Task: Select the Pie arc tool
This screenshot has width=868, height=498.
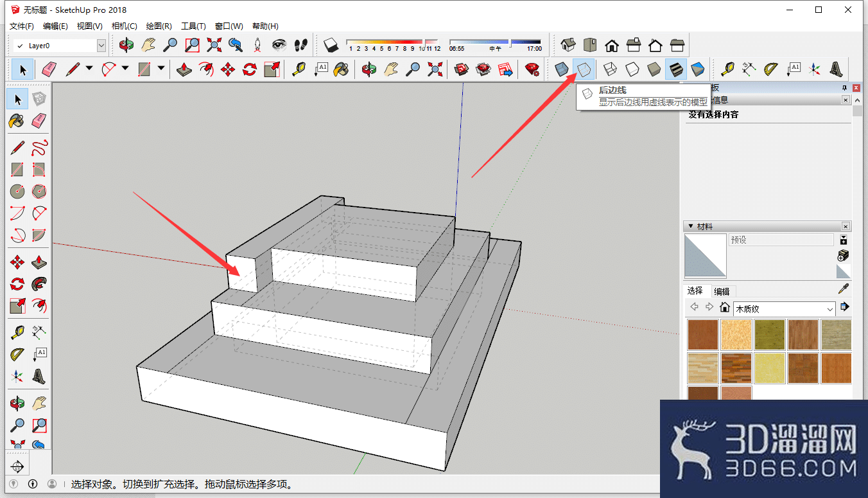Action: [39, 235]
